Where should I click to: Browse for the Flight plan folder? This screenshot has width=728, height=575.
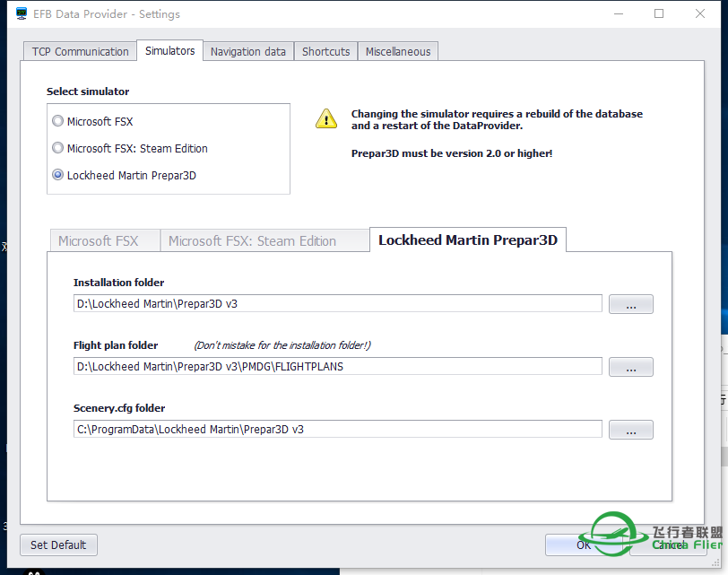pos(631,367)
